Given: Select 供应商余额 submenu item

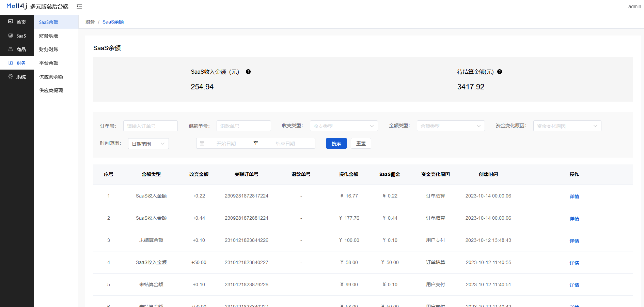Looking at the screenshot, I should click(56, 76).
